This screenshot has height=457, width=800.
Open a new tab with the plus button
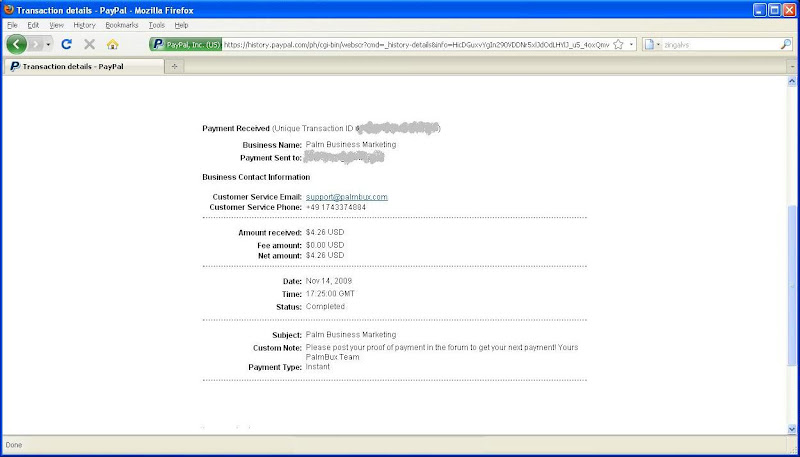click(174, 66)
